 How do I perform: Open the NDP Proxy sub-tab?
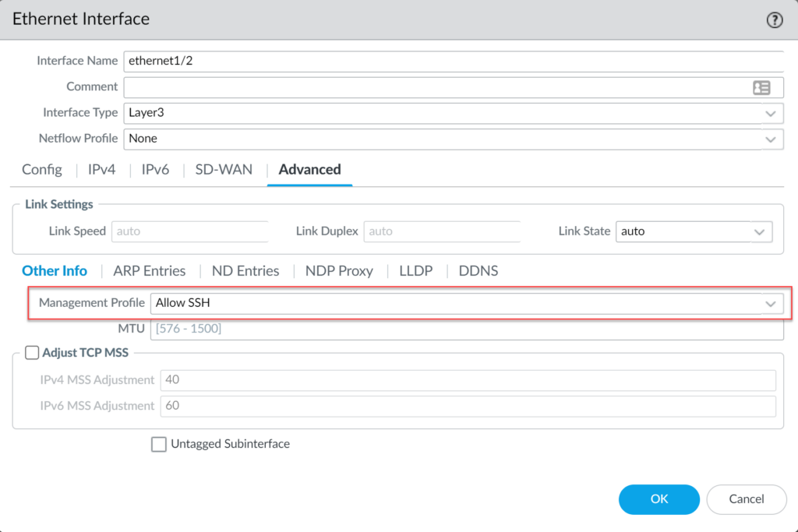(339, 270)
